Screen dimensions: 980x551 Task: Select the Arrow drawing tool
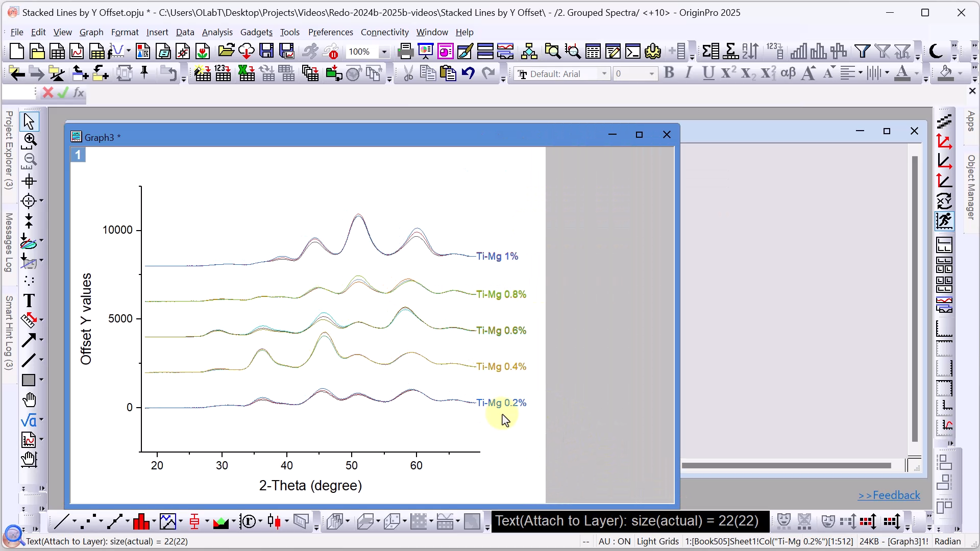pyautogui.click(x=29, y=340)
